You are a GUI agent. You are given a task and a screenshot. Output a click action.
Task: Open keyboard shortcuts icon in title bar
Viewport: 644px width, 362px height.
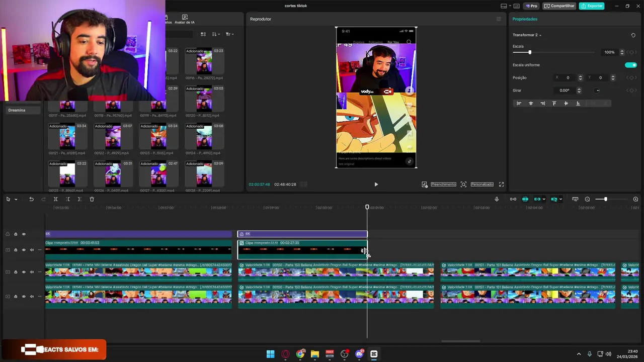click(x=517, y=6)
